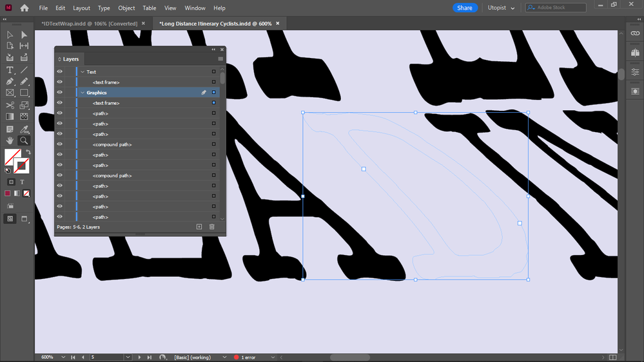Open the error status dropdown
Image resolution: width=644 pixels, height=362 pixels.
pos(273,357)
